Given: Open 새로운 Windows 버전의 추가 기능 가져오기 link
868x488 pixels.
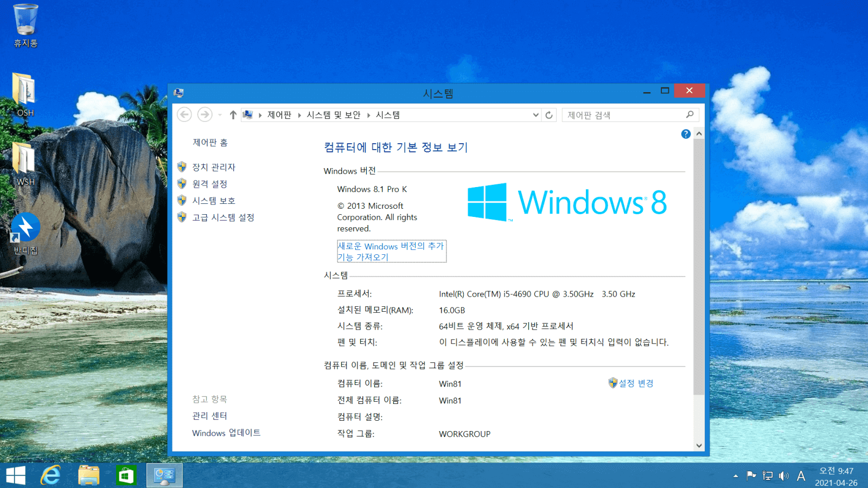Looking at the screenshot, I should 391,252.
